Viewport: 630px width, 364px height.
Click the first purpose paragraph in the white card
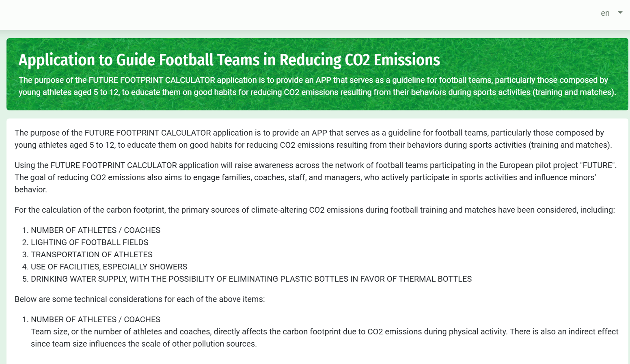coord(313,139)
